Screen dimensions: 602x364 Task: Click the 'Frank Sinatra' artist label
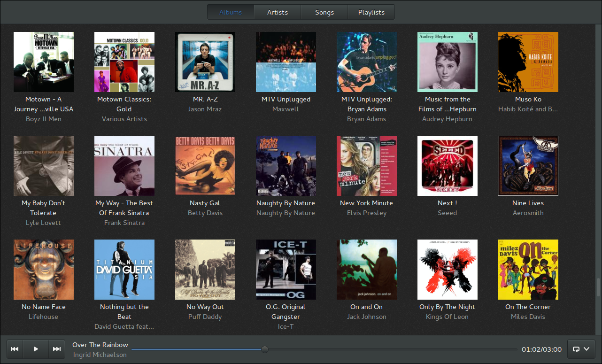(124, 223)
